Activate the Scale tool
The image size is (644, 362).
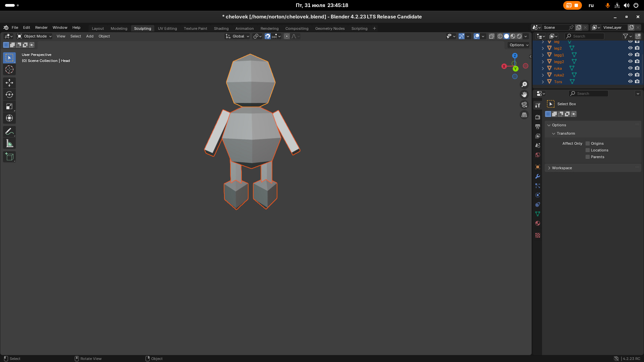pos(9,106)
